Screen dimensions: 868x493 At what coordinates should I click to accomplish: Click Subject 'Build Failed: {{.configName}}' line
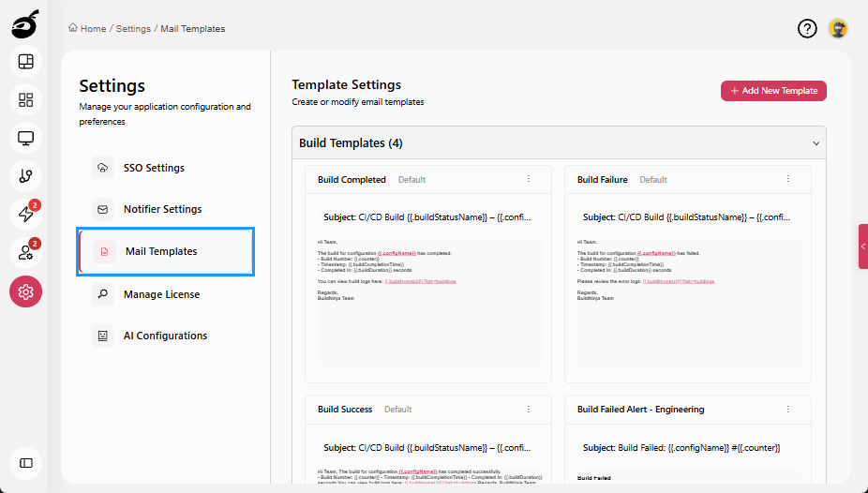(681, 448)
